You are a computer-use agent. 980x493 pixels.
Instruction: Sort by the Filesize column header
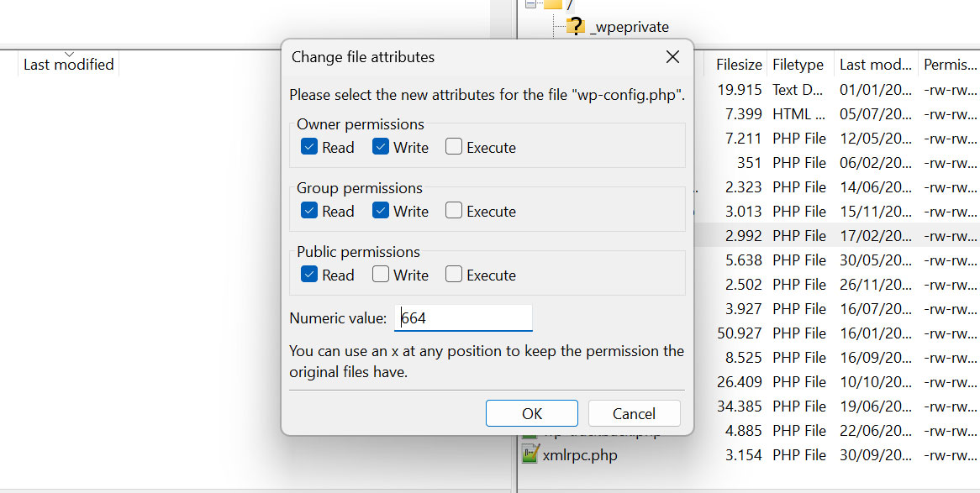tap(738, 65)
